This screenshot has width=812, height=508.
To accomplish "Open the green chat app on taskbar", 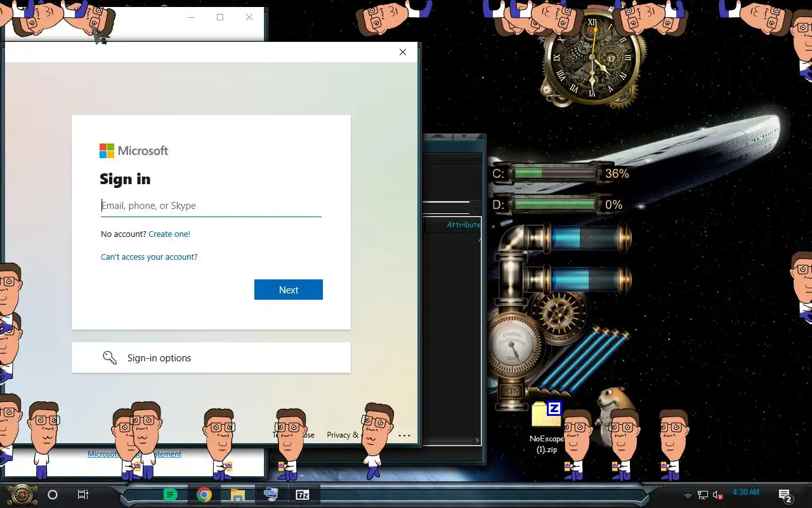I will (171, 495).
